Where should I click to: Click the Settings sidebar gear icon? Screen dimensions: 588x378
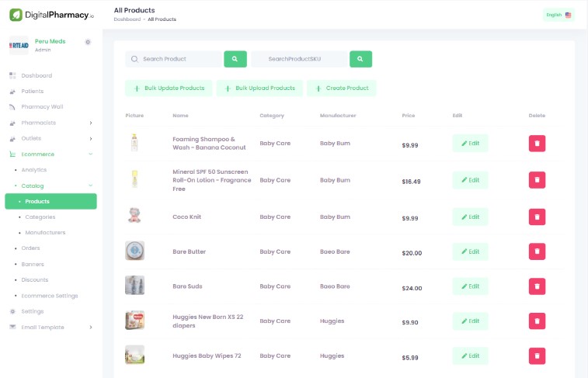[x=12, y=311]
